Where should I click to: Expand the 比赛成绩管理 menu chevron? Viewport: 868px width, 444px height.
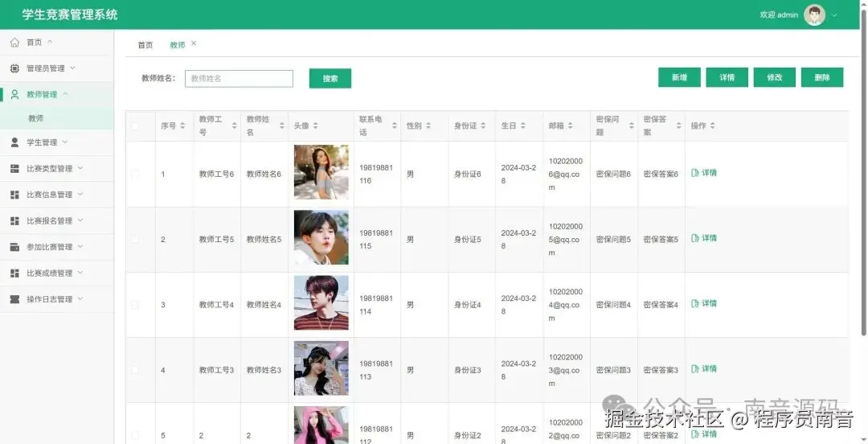(x=80, y=272)
